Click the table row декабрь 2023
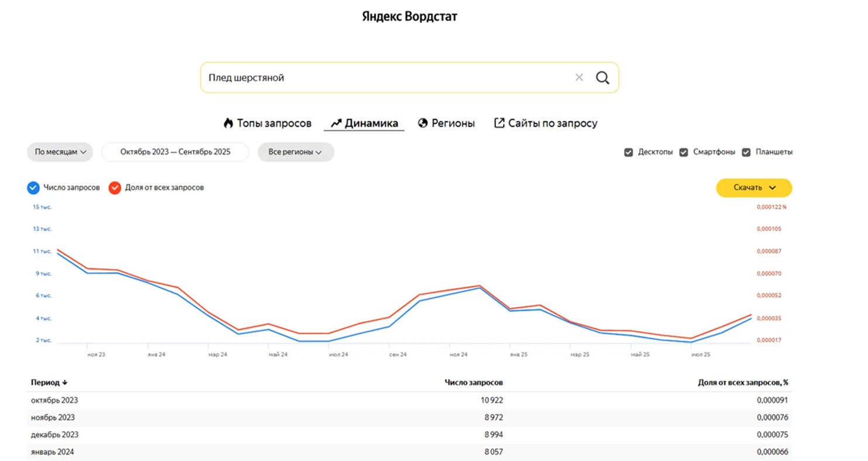 point(409,435)
